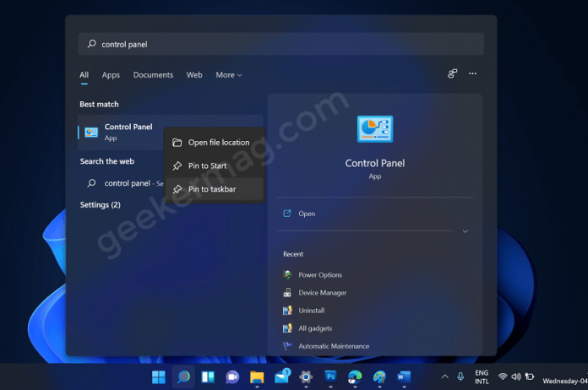The image size is (588, 390).
Task: Click the large Control Panel icon in preview
Action: [375, 129]
